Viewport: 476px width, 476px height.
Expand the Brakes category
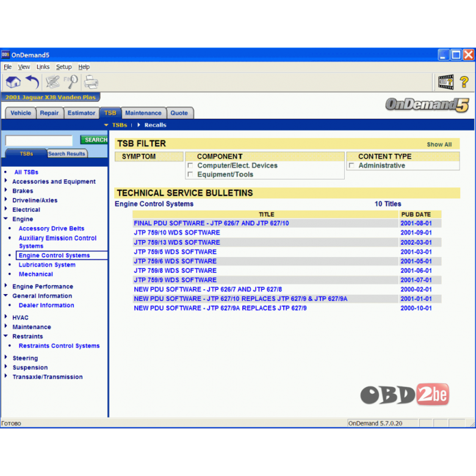pyautogui.click(x=5, y=190)
